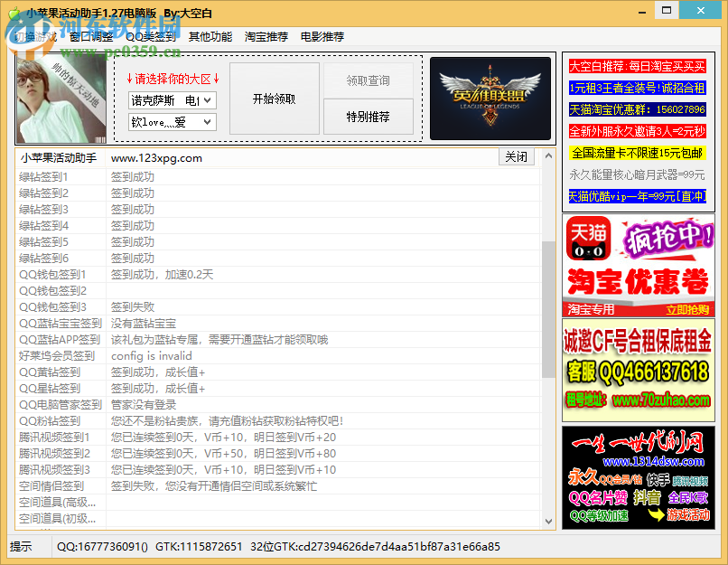The height and width of the screenshot is (565, 728).
Task: Select the 绿钻签到2 row
Action: click(277, 193)
